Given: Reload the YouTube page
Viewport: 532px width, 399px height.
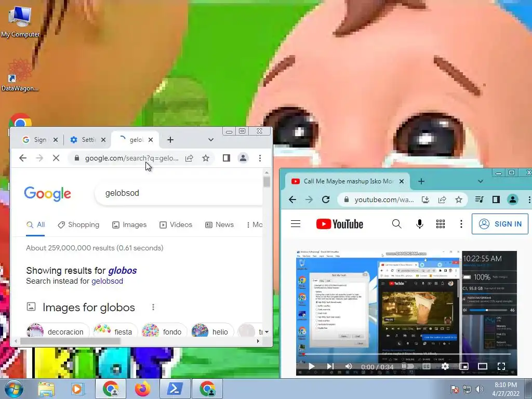Looking at the screenshot, I should click(x=326, y=199).
